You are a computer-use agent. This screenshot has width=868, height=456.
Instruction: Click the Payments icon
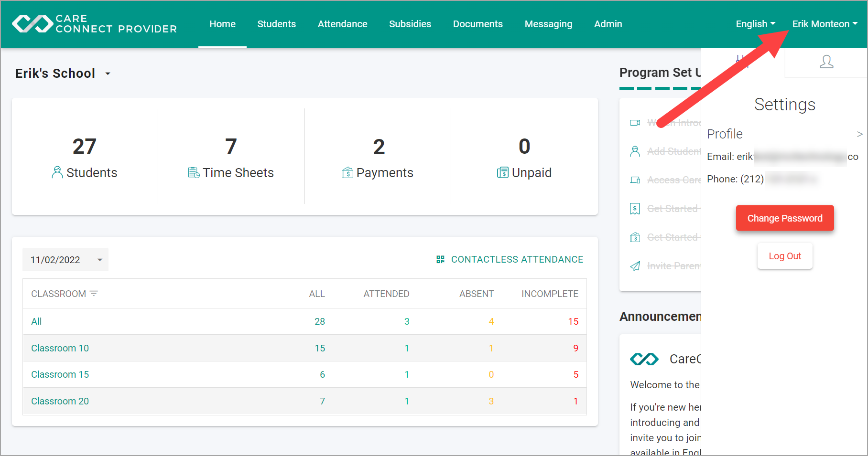point(347,172)
